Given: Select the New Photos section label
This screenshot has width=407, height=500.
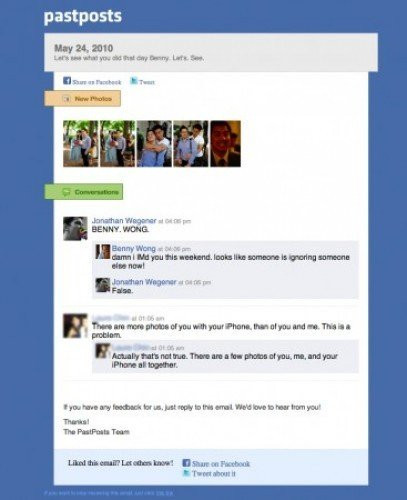Looking at the screenshot, I should click(x=83, y=99).
